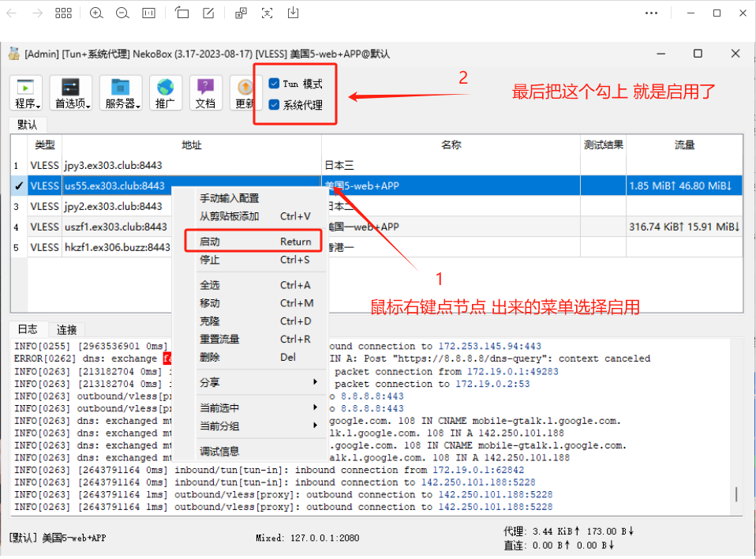Expand the 首选项 preferences dropdown

click(x=71, y=93)
